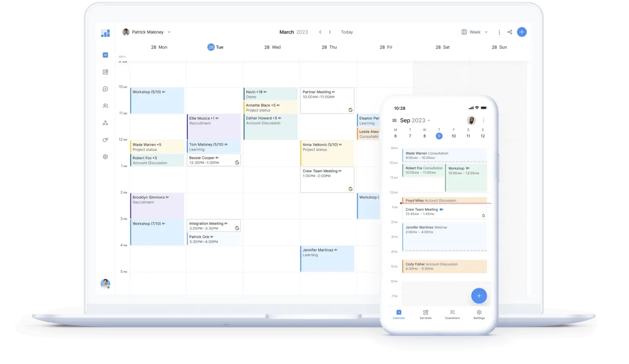The height and width of the screenshot is (364, 629).
Task: Open the chat messages icon in the sidebar
Action: [105, 89]
